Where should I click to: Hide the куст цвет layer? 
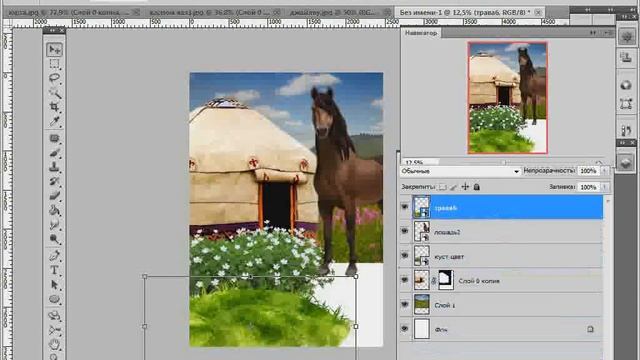[x=404, y=256]
